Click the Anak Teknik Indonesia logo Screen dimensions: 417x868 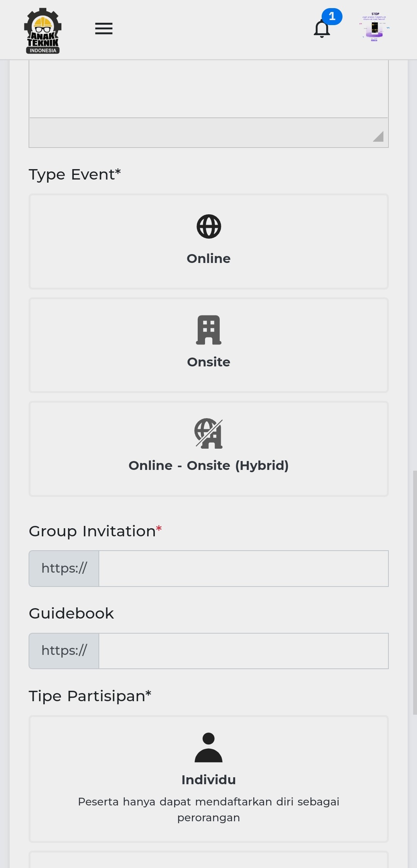43,31
